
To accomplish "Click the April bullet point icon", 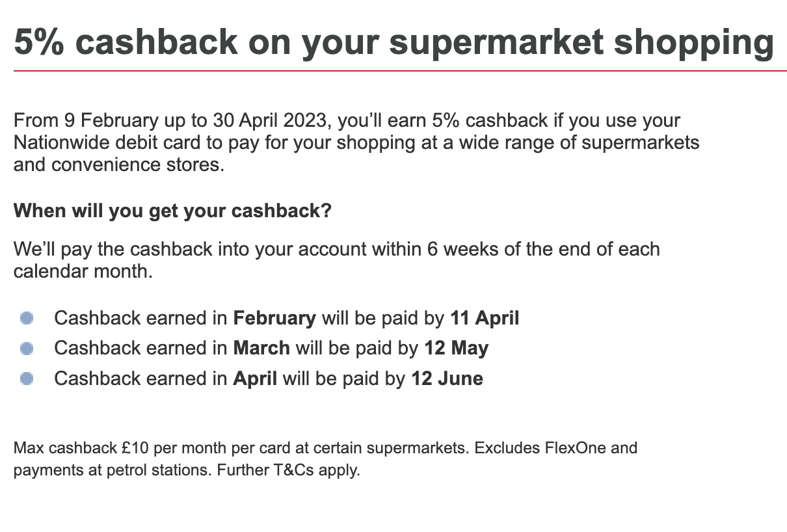I will [27, 379].
